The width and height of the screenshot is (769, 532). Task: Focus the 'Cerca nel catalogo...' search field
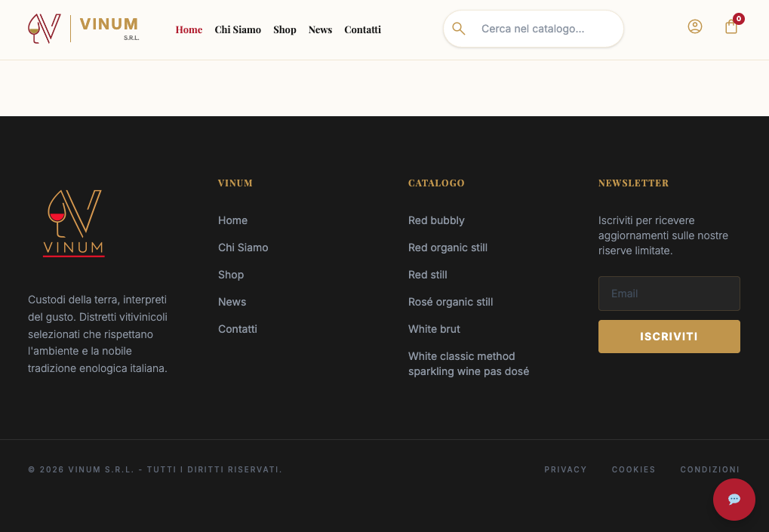coord(534,29)
